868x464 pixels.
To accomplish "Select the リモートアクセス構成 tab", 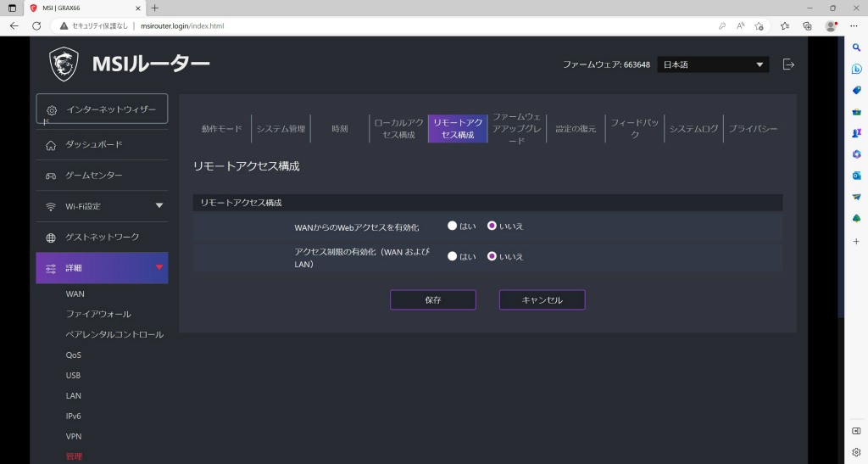I will (x=458, y=129).
